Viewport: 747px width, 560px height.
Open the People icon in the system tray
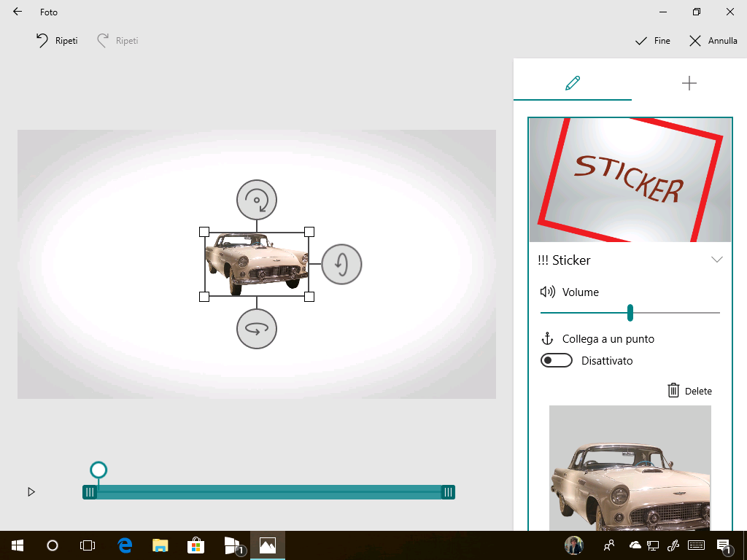[609, 545]
